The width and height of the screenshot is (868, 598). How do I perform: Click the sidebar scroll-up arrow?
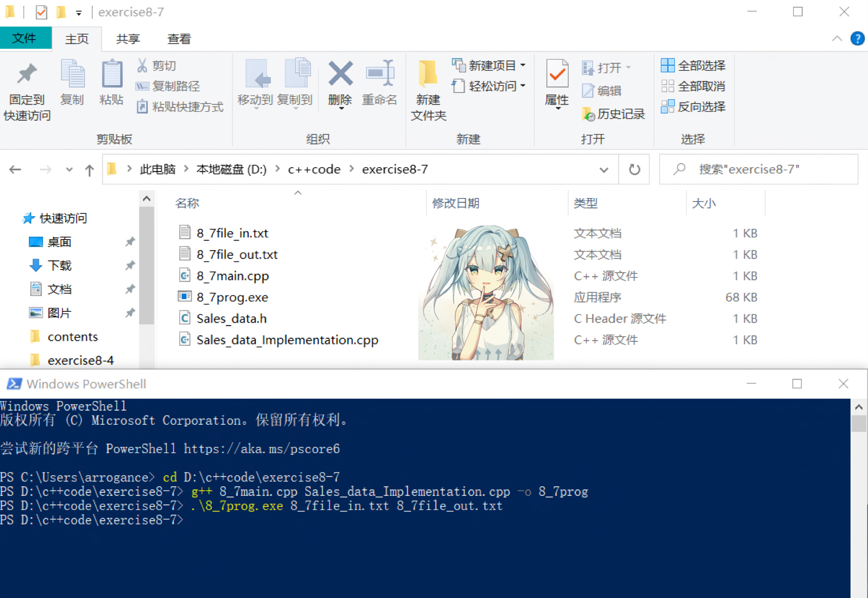(x=146, y=198)
